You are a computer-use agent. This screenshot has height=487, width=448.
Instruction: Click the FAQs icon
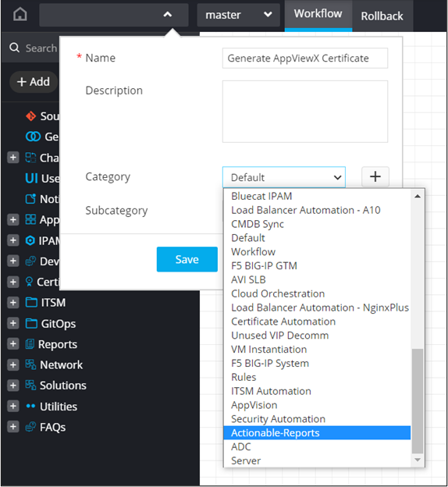coord(30,427)
